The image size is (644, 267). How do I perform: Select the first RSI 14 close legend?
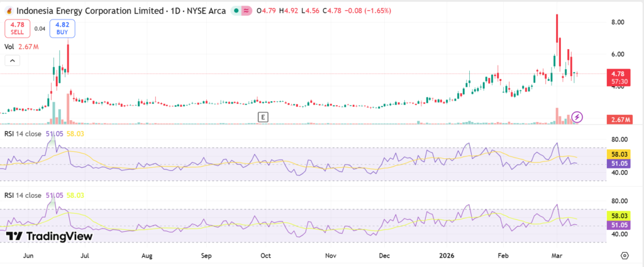click(x=23, y=134)
